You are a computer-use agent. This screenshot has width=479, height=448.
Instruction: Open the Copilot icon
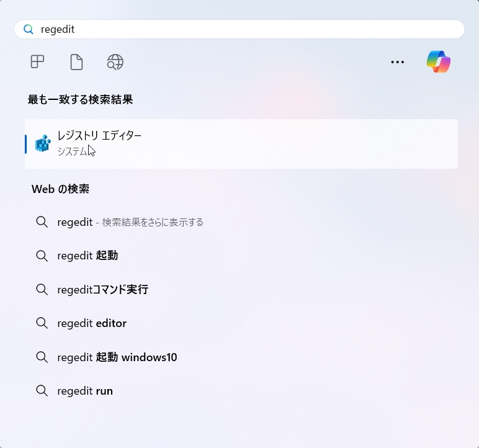439,61
